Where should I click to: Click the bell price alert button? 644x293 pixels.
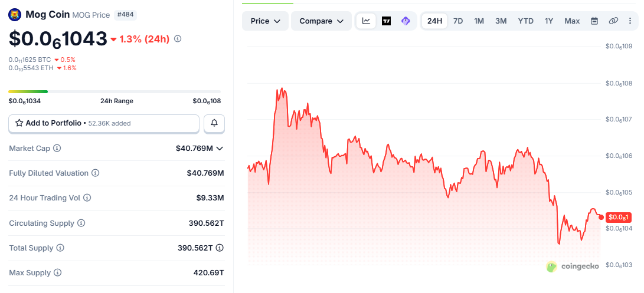coord(214,123)
